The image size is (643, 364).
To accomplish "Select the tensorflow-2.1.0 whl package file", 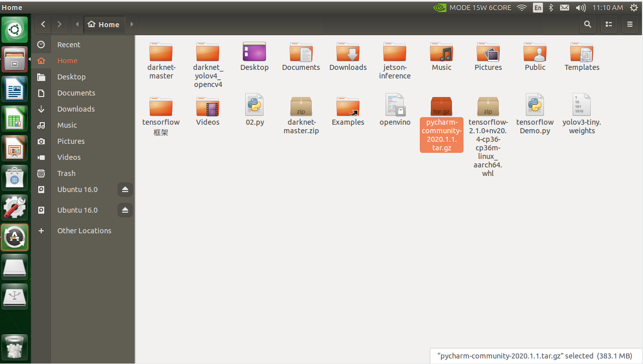I will coord(488,106).
